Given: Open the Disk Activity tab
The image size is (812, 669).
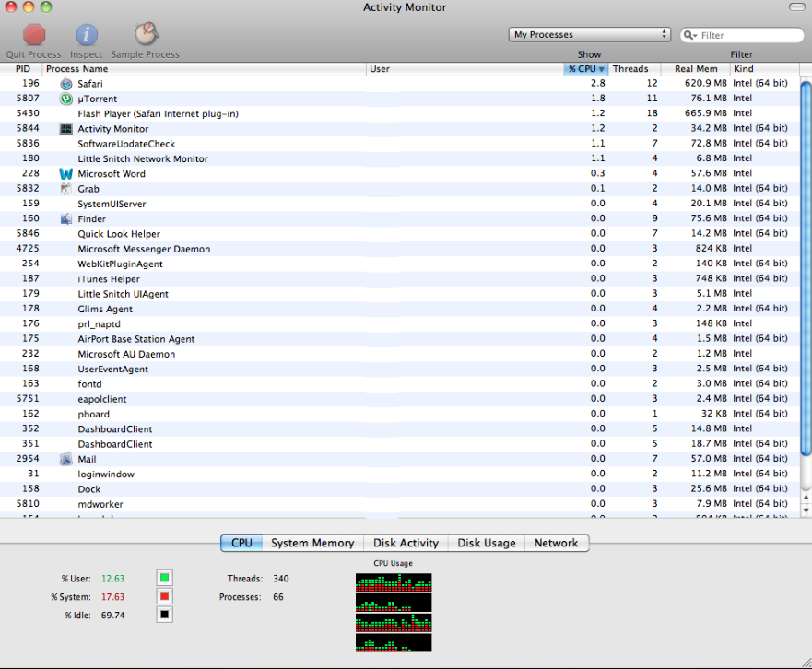Looking at the screenshot, I should coord(406,543).
